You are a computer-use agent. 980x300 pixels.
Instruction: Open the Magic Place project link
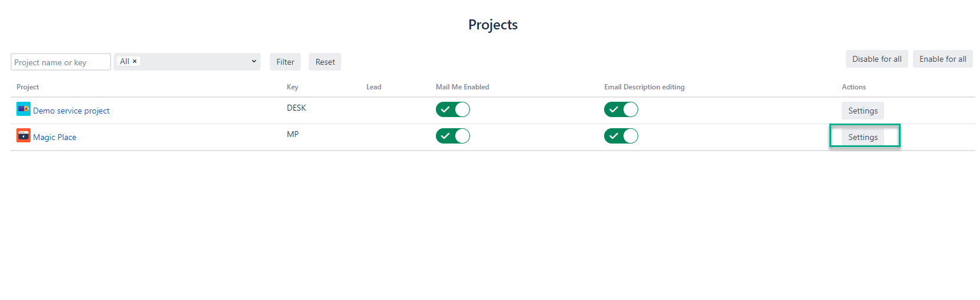[x=55, y=137]
